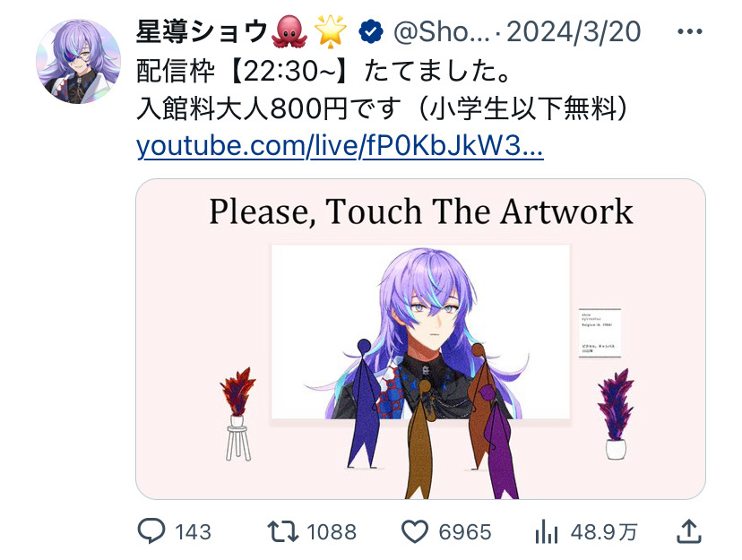The image size is (742, 560).
Task: Open the youtube.com/live stream link
Action: (340, 145)
